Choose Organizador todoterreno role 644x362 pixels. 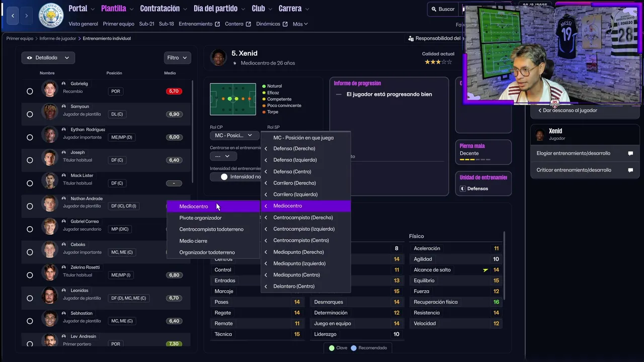213,252
